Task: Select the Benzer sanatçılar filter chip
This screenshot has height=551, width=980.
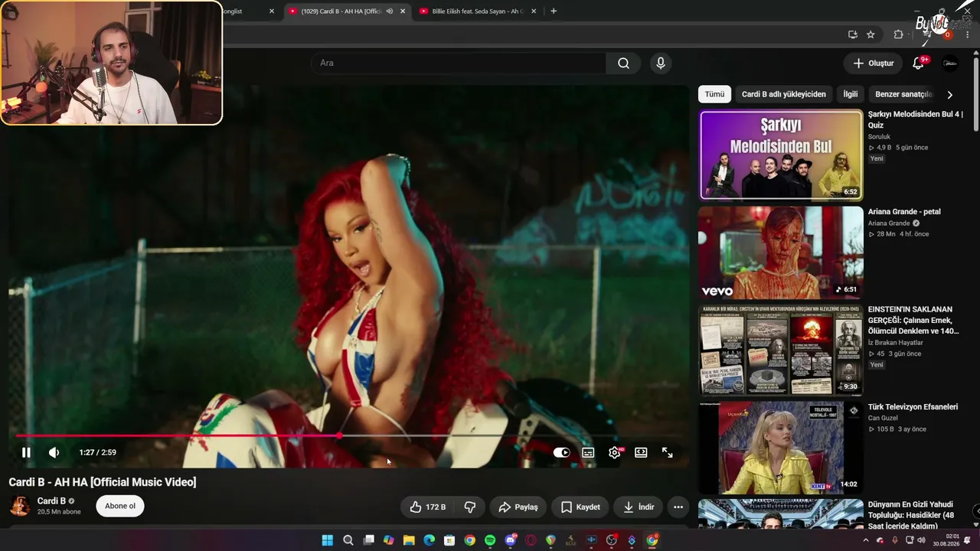Action: point(903,94)
